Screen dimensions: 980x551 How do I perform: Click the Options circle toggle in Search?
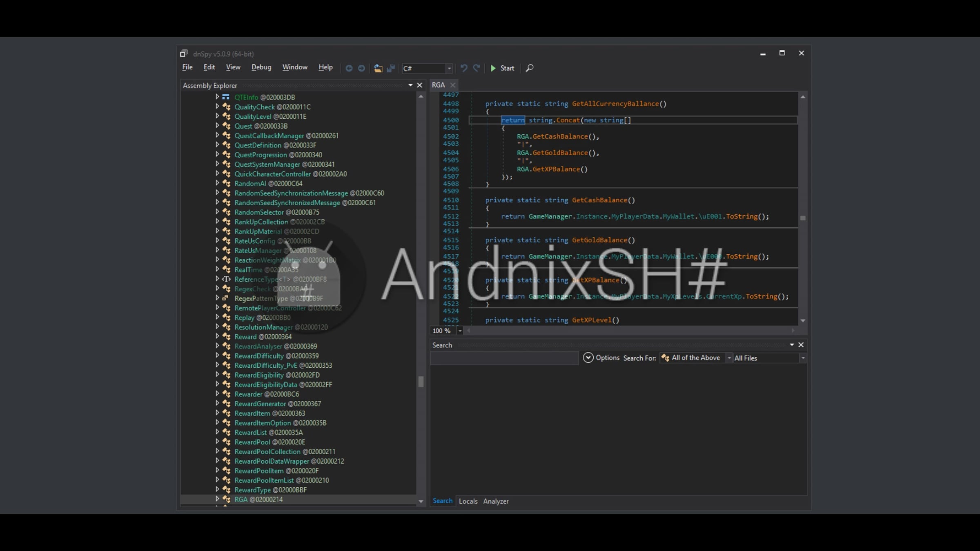[x=588, y=358]
